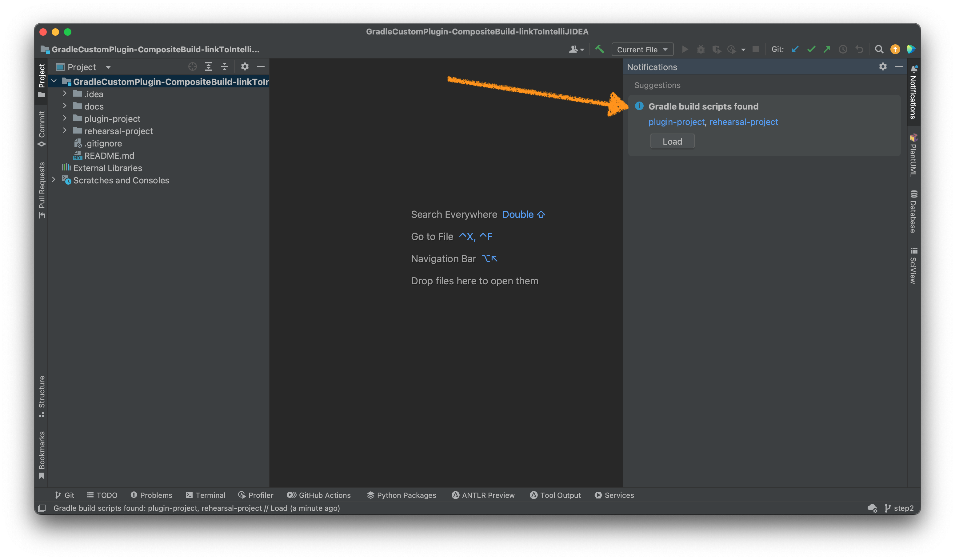The width and height of the screenshot is (955, 560).
Task: Open the Profiler bottom tab
Action: (255, 495)
